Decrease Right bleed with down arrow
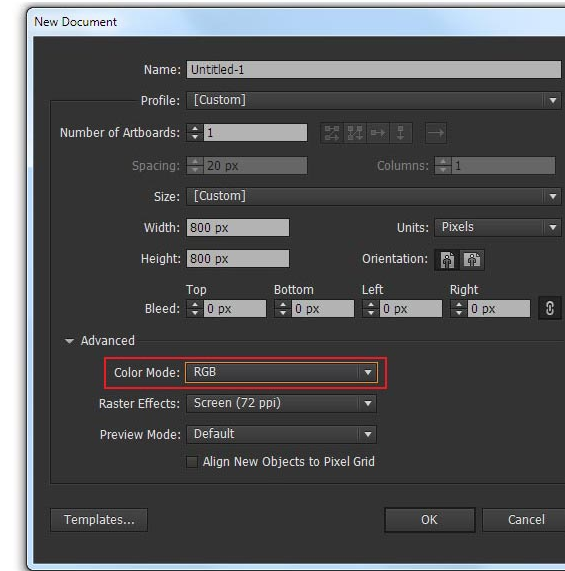 pos(459,313)
